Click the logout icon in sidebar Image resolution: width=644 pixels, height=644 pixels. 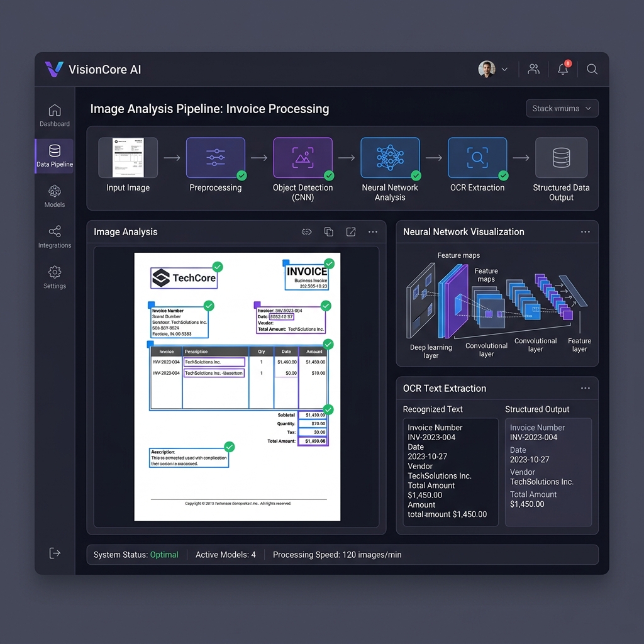tap(55, 553)
